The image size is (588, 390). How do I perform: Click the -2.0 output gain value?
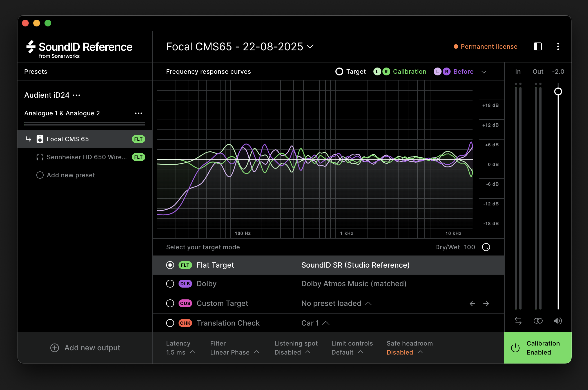pyautogui.click(x=558, y=71)
